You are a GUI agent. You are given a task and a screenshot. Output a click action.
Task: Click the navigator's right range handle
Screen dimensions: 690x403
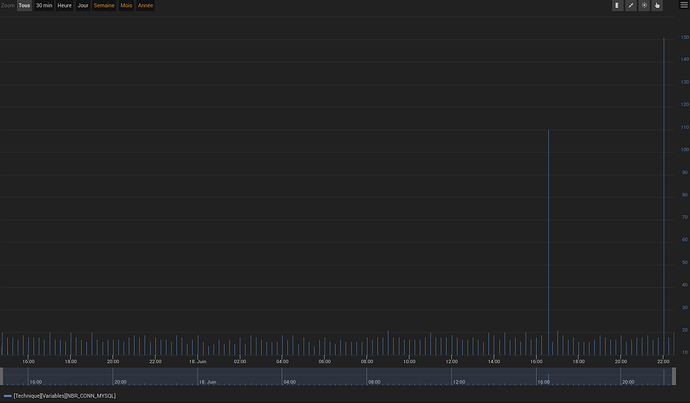(674, 377)
